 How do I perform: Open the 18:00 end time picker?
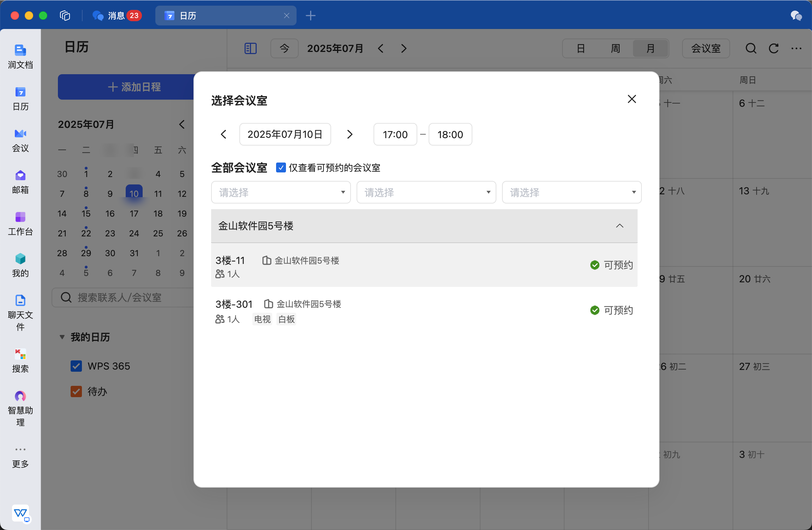tap(450, 134)
